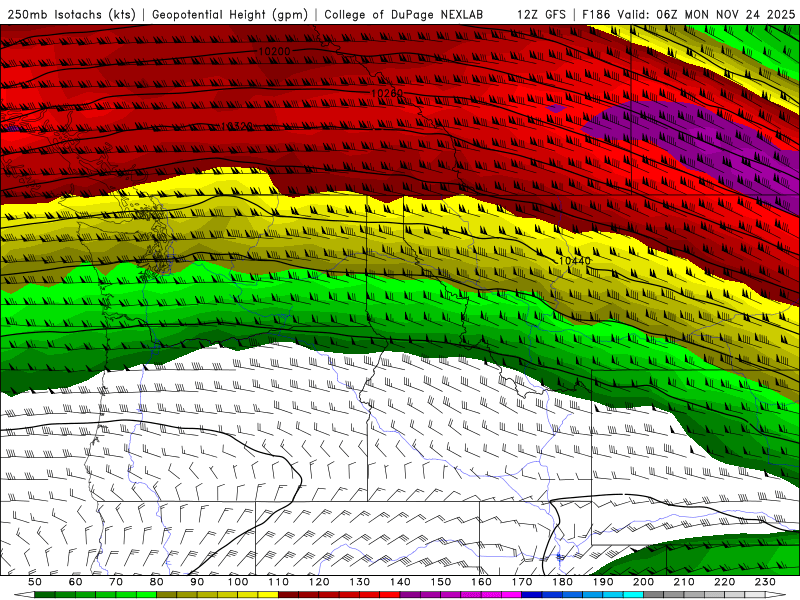Image resolution: width=800 pixels, height=600 pixels.
Task: Click the 190 value on the color scale
Action: click(603, 582)
